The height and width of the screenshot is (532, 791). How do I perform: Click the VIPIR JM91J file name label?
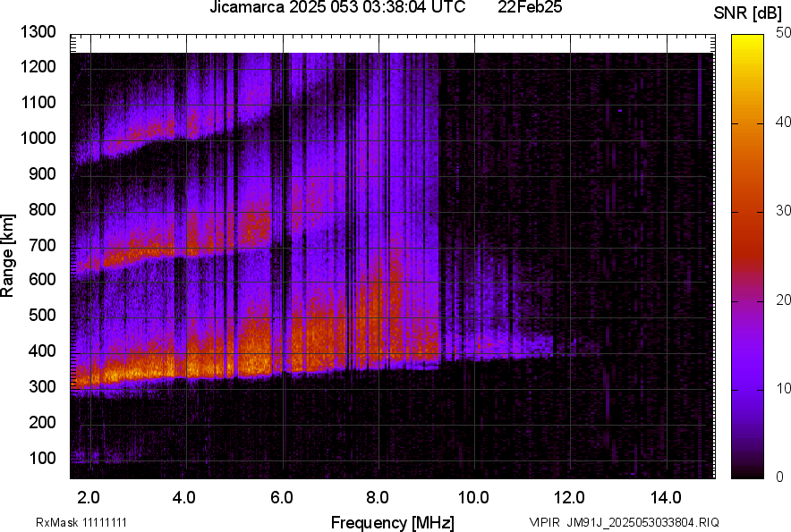point(624,522)
